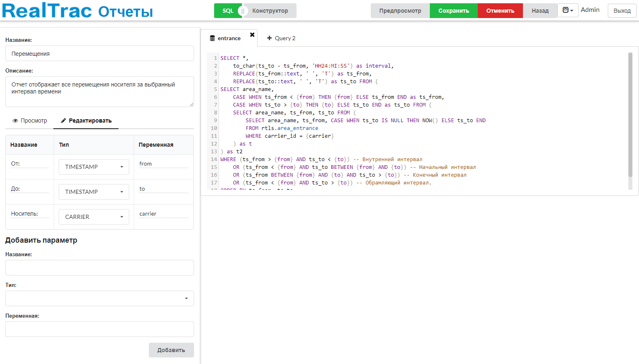Viewport: 639px width, 364px height.
Task: Click the eye icon beside Просмотр
Action: (x=15, y=121)
